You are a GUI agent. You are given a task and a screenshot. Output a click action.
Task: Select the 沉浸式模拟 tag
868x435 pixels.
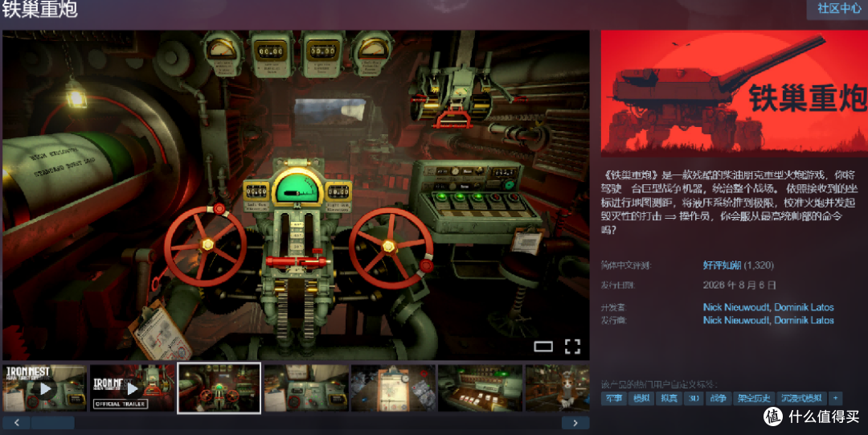[x=801, y=398]
